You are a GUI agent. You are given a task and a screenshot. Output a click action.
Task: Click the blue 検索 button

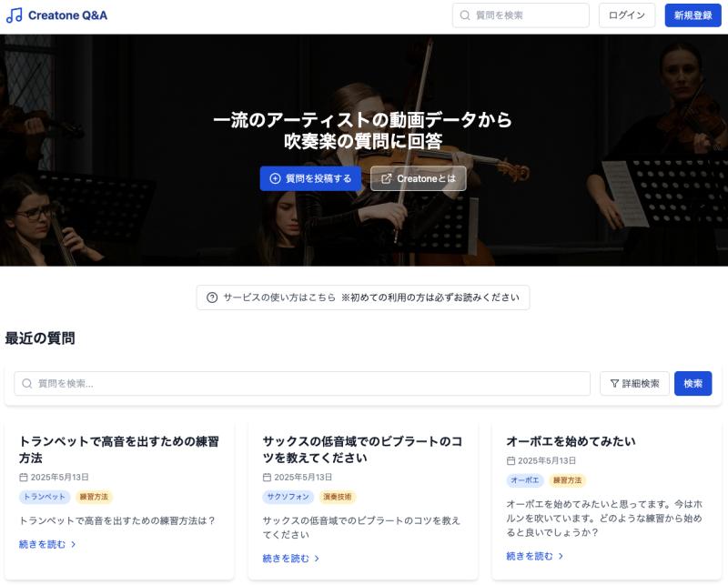(693, 384)
